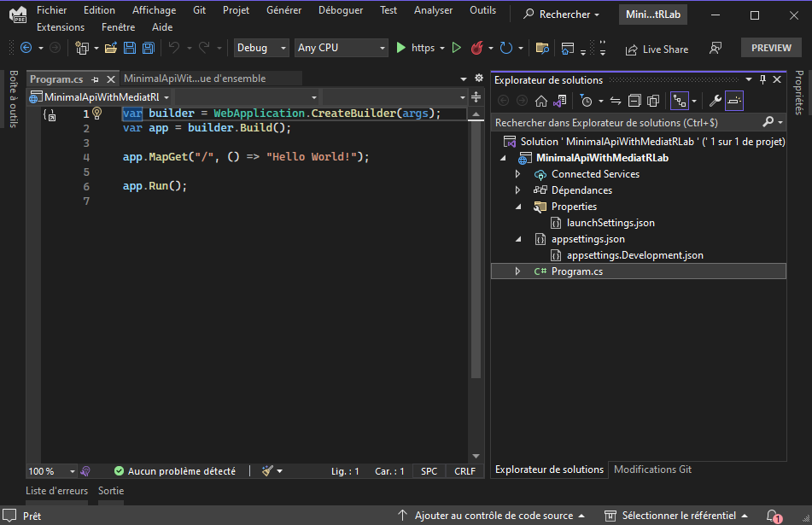
Task: Collapse the appsettings.json node
Action: pos(517,239)
